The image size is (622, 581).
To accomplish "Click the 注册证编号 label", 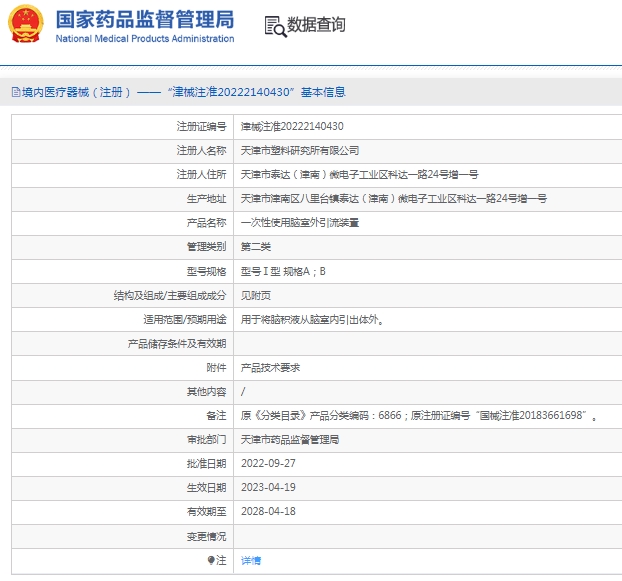I will (202, 127).
